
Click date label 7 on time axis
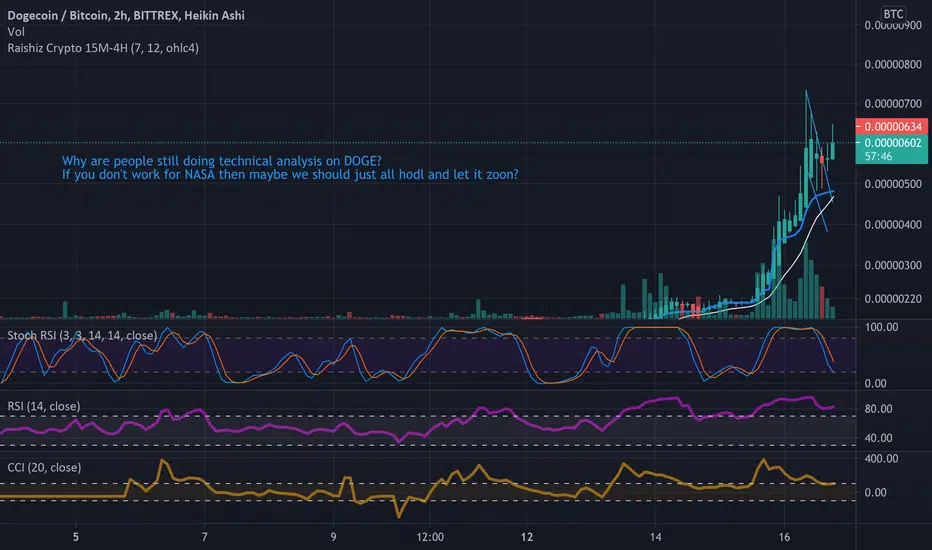(x=204, y=537)
